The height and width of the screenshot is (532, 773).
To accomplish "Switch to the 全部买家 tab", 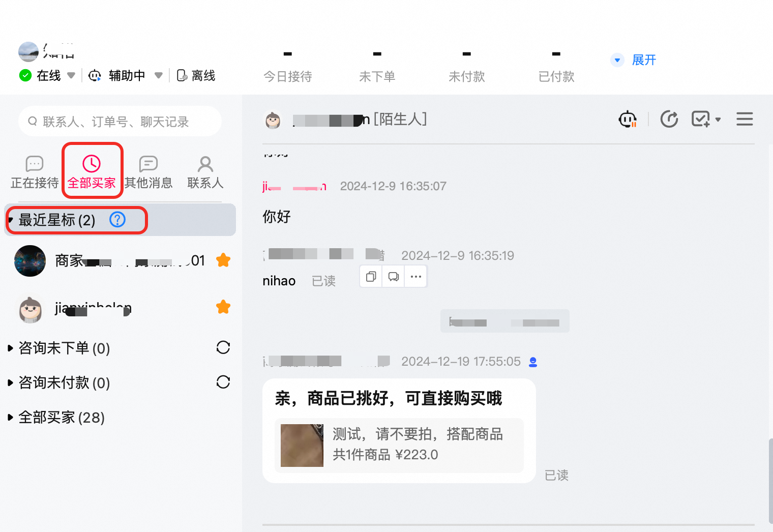I will [x=92, y=172].
